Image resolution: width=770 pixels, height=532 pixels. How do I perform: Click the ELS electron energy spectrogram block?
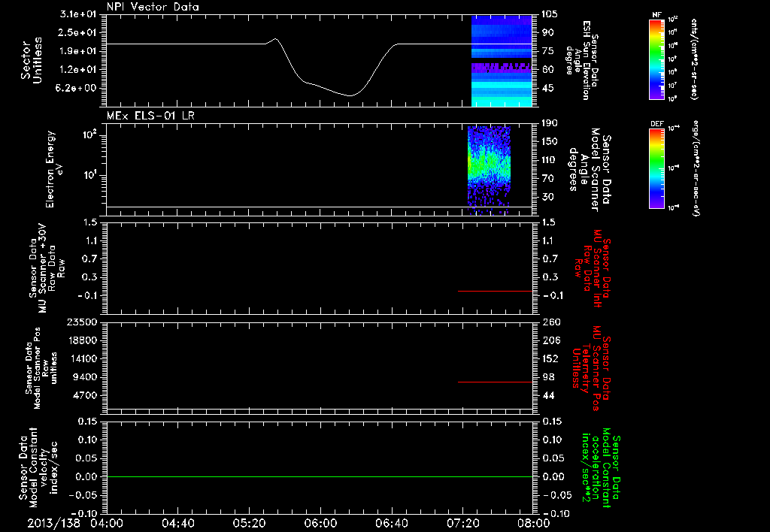tap(489, 171)
